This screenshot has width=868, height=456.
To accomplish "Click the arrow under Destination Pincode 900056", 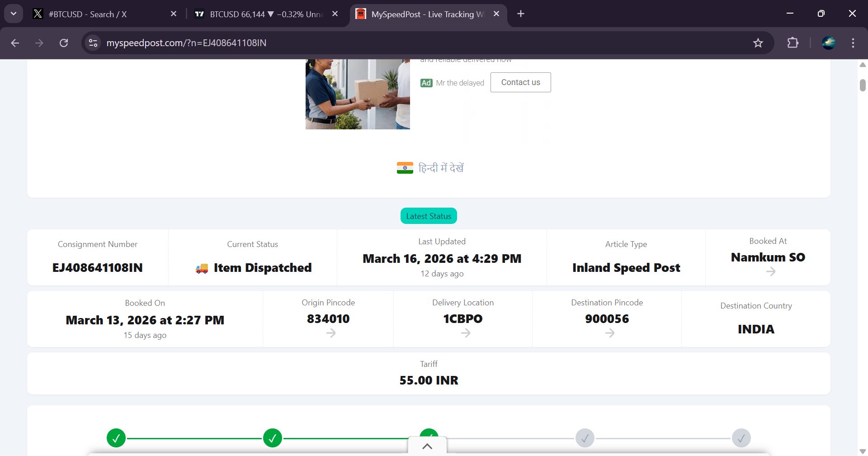I will click(x=610, y=333).
